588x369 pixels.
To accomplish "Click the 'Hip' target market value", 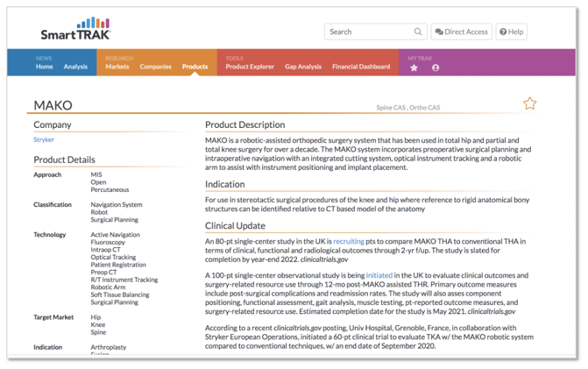I will tap(96, 317).
